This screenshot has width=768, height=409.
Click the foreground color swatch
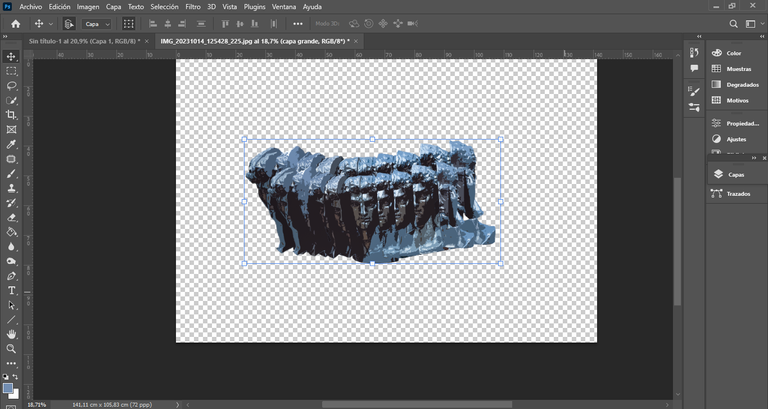pyautogui.click(x=7, y=388)
